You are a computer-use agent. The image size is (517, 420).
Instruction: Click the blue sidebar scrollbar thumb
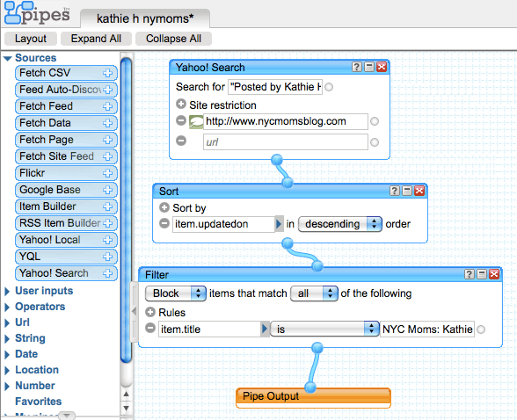126,211
